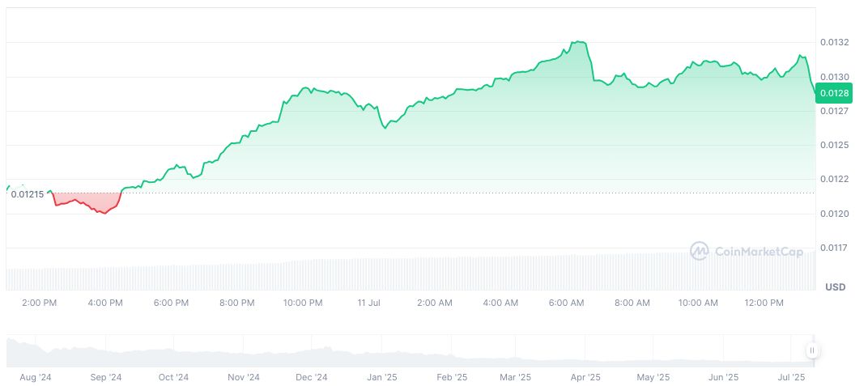Click the 11 Jul date axis marker

point(368,303)
